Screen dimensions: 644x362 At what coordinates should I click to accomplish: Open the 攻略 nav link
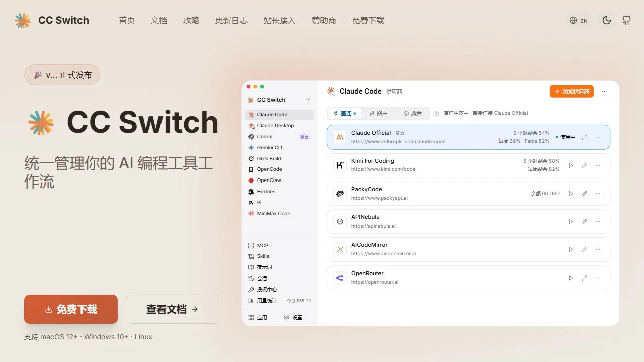coord(191,21)
